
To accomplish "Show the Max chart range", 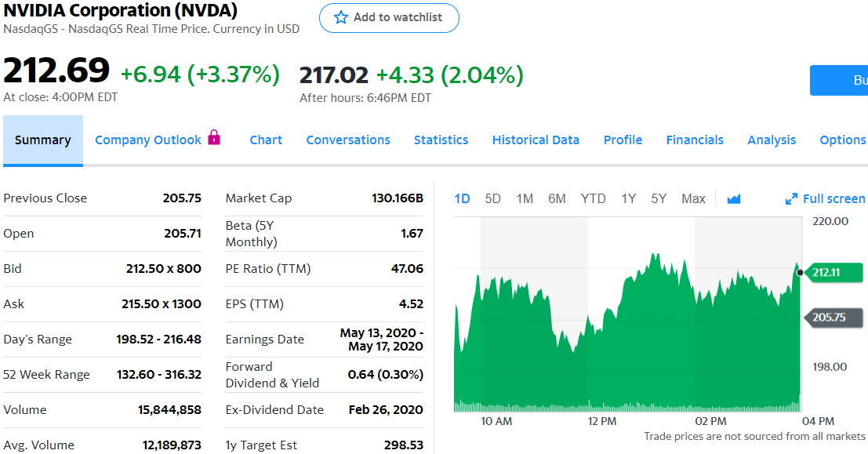I will point(693,199).
